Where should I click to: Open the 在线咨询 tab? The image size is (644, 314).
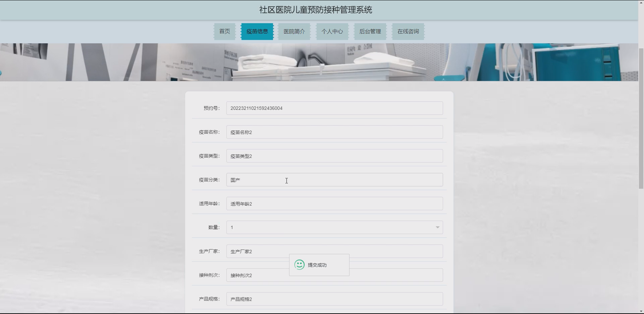[408, 31]
